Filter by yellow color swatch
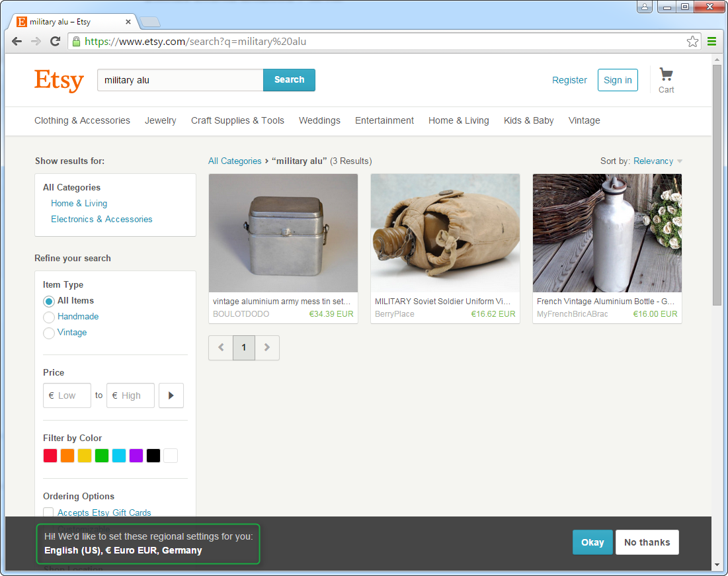 click(x=85, y=456)
